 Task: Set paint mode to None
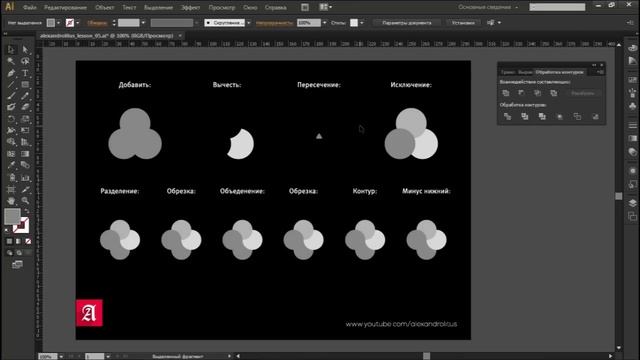[28, 241]
